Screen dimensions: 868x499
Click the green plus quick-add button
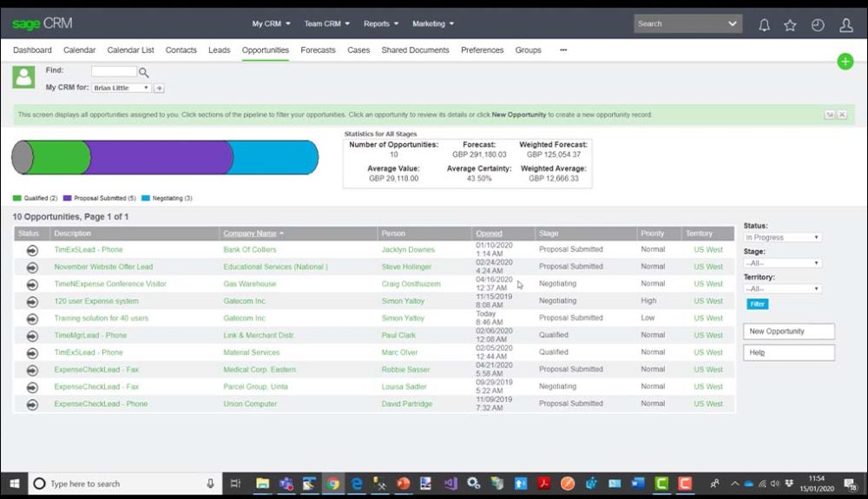(x=845, y=62)
